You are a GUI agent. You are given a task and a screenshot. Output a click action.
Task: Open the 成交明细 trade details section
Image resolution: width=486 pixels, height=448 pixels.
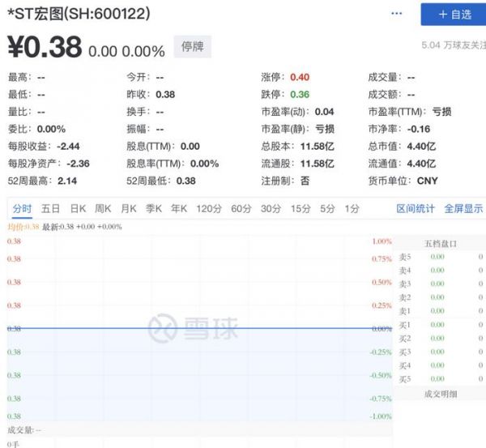pyautogui.click(x=441, y=394)
